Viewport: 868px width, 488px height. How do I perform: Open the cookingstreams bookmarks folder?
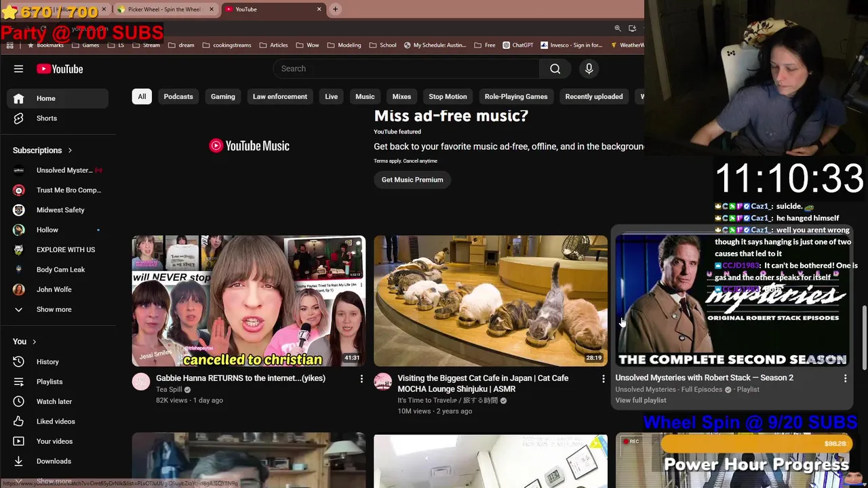(226, 45)
